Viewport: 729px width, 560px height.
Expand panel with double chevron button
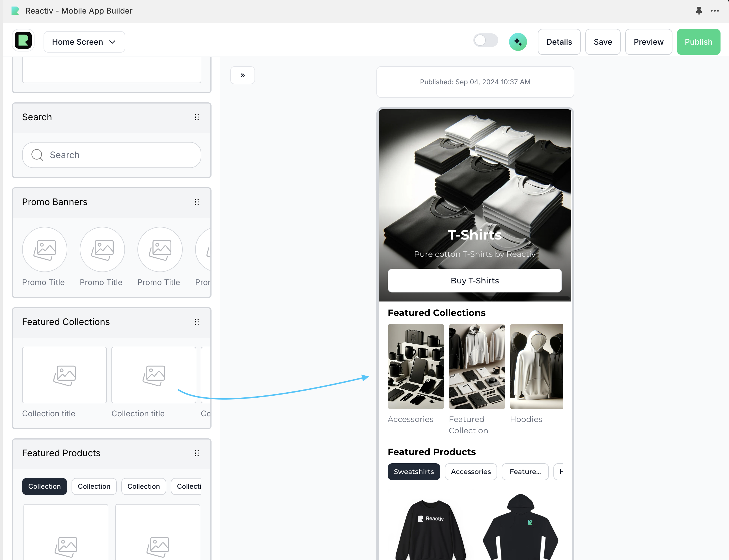pos(243,75)
